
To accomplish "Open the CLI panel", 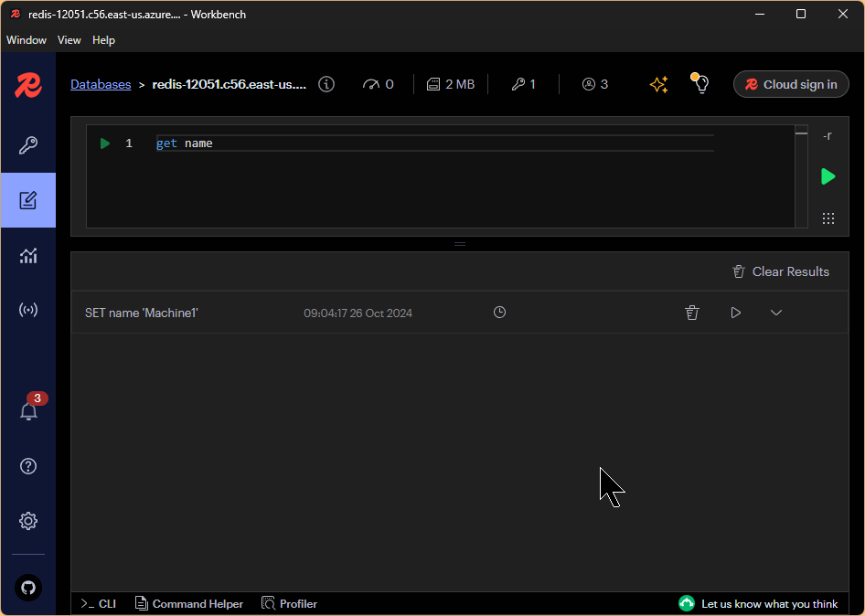I will 98,604.
